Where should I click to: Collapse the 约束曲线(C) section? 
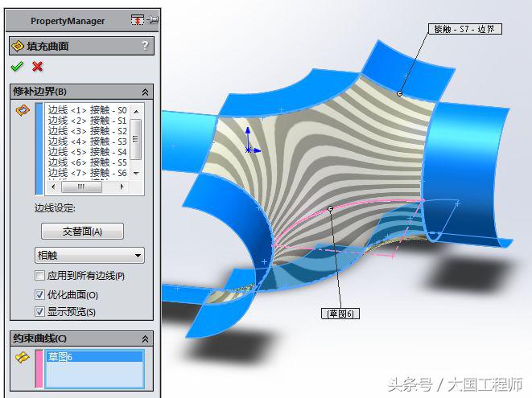click(x=145, y=339)
